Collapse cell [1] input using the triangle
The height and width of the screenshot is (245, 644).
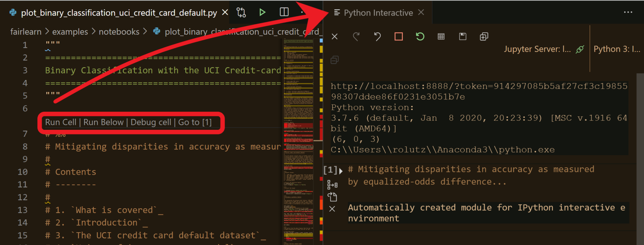coord(341,171)
